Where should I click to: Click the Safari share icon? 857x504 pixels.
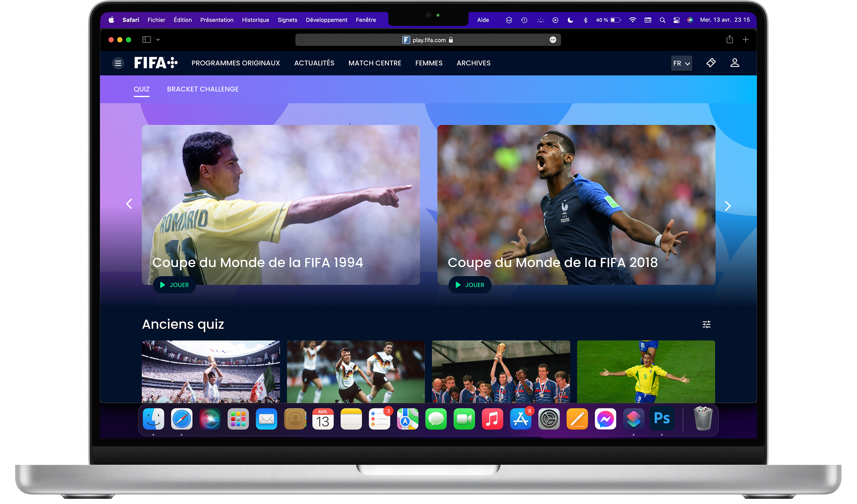tap(729, 39)
